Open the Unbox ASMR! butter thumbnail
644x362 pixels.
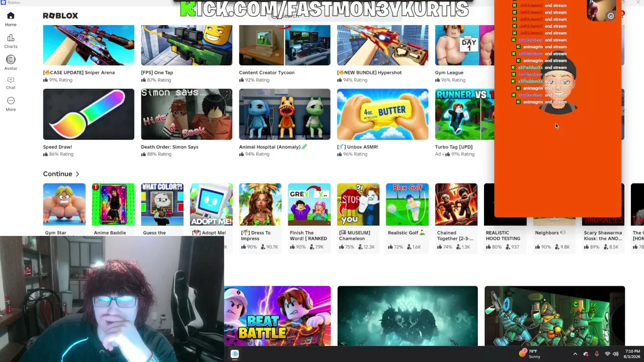pyautogui.click(x=382, y=114)
